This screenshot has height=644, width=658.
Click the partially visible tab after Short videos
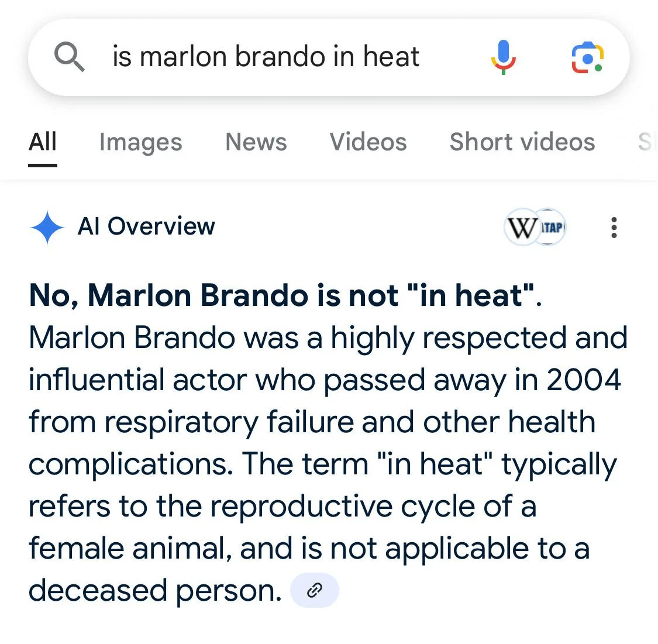[647, 142]
